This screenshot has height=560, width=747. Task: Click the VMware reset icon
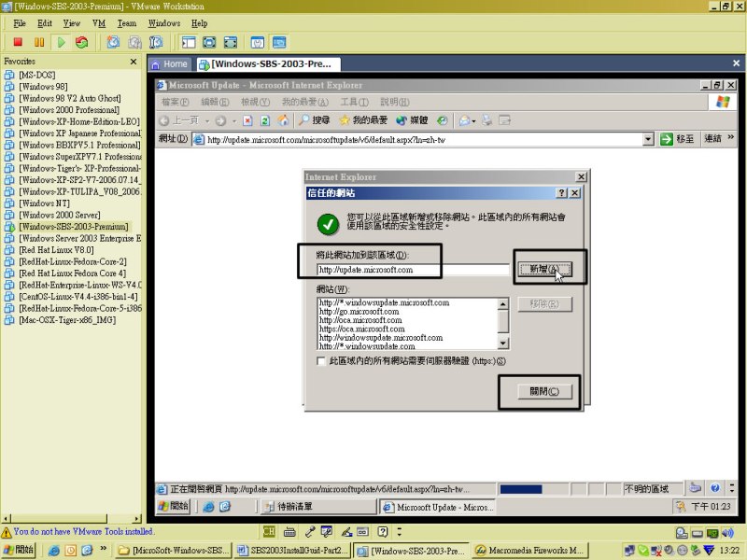82,42
